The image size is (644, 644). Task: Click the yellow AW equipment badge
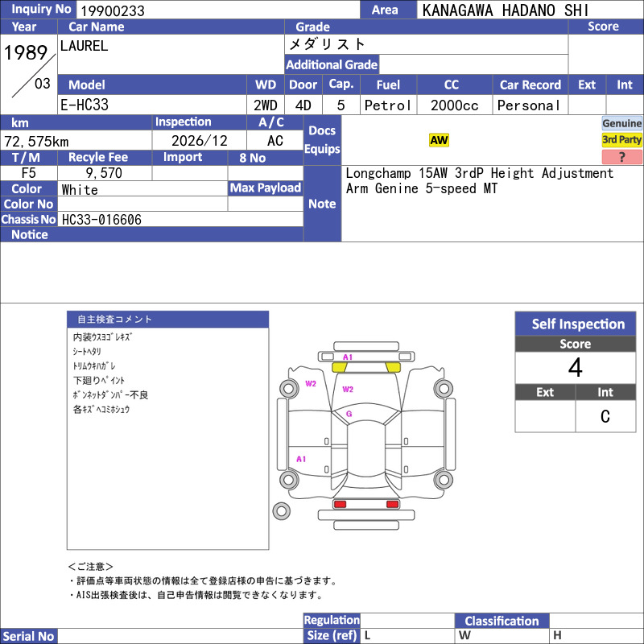(x=439, y=140)
